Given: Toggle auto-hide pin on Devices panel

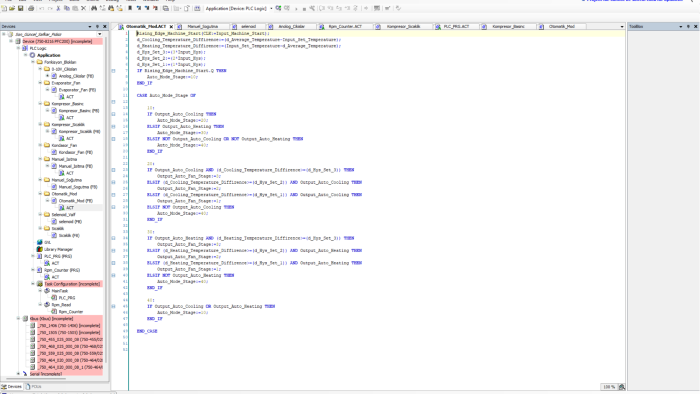Looking at the screenshot, I should point(97,27).
